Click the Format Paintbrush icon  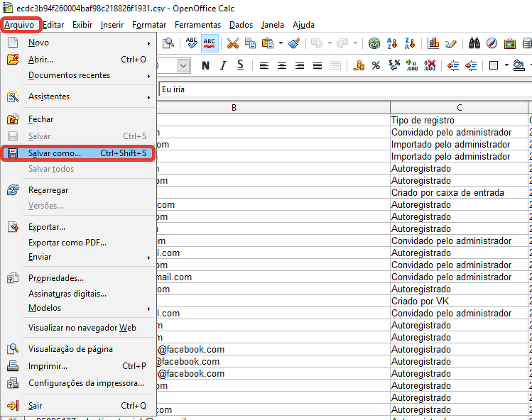294,43
